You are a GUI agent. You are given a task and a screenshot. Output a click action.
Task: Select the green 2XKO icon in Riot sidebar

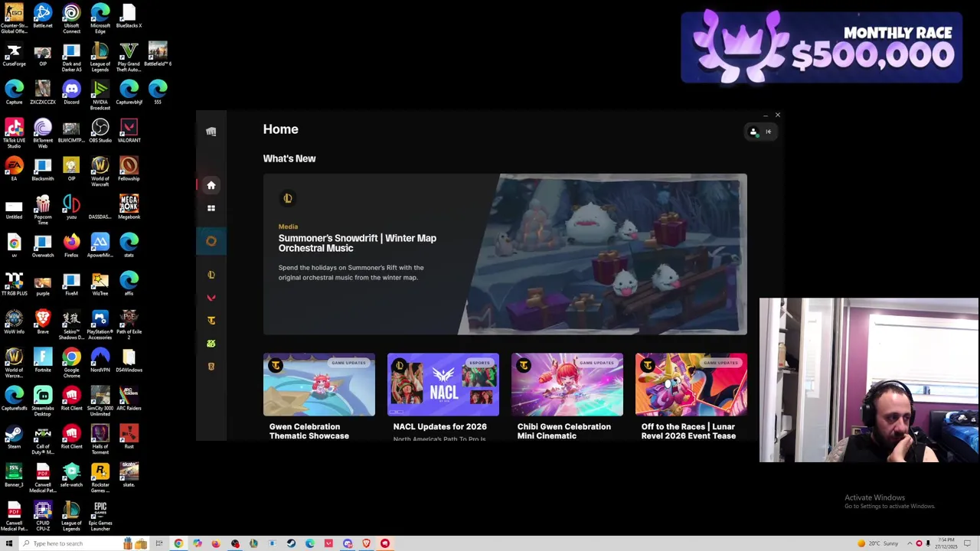(211, 344)
